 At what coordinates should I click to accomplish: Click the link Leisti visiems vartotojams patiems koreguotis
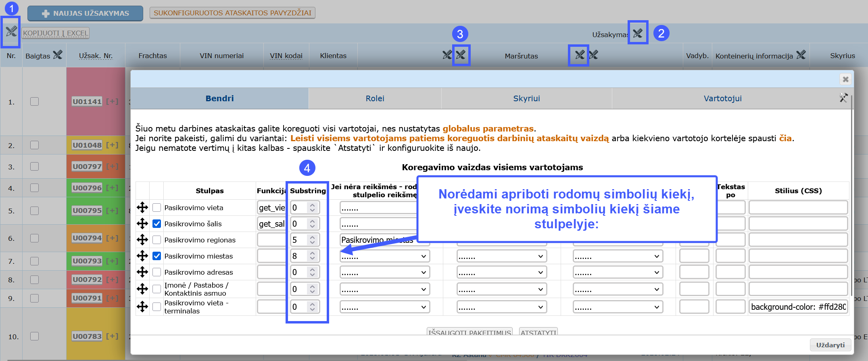tap(450, 138)
